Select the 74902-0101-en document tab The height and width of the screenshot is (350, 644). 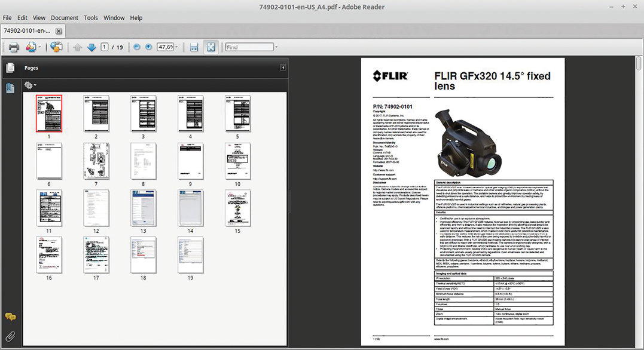coord(33,31)
